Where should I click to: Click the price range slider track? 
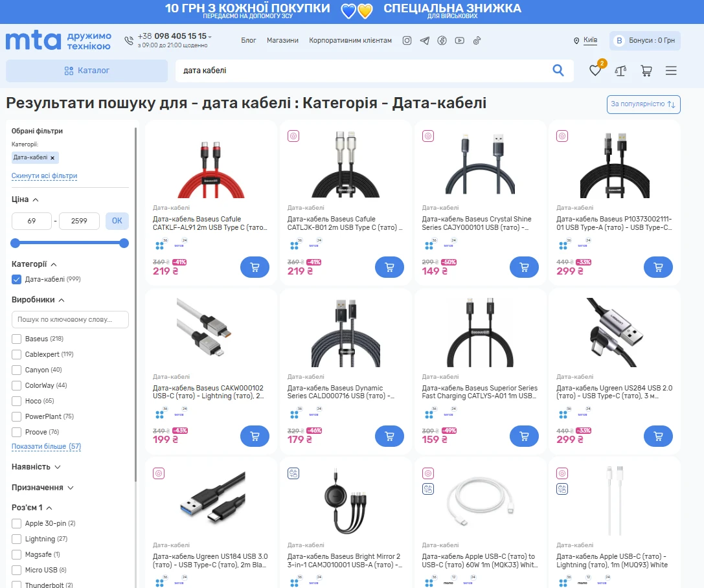(69, 243)
